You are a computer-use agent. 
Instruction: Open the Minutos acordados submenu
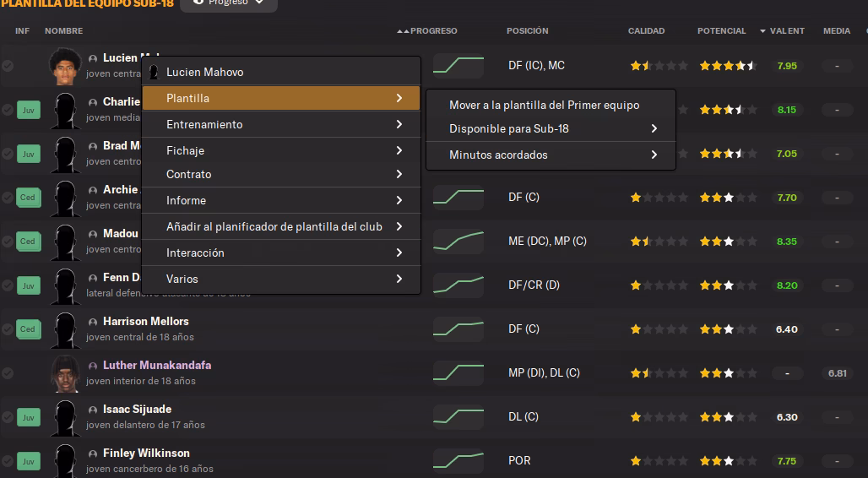pos(551,155)
